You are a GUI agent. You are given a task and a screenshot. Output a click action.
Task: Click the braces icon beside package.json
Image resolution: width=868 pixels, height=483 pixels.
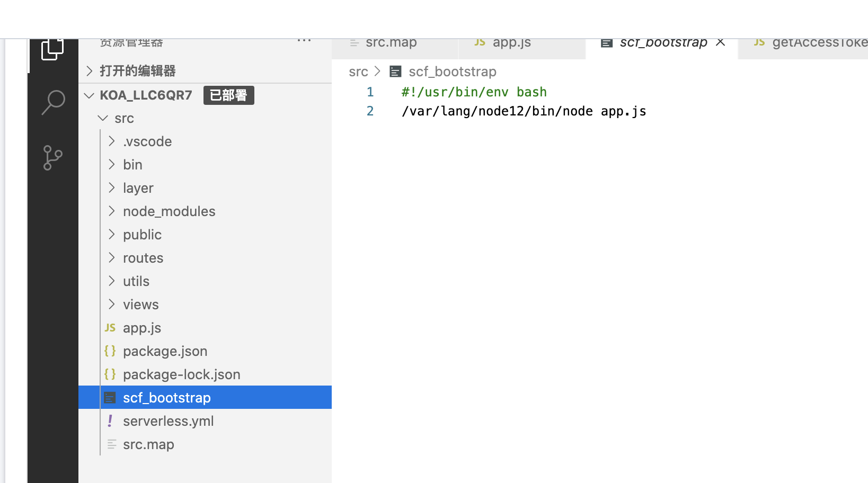(110, 351)
